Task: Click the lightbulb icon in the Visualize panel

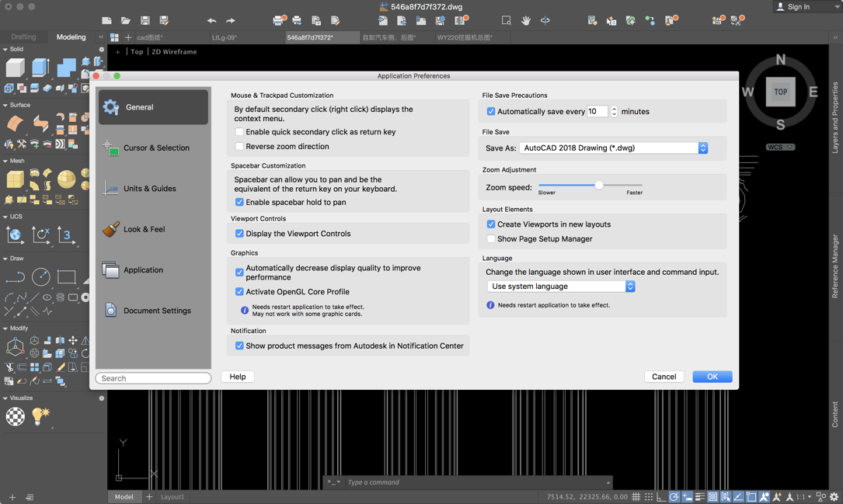Action: [x=37, y=416]
